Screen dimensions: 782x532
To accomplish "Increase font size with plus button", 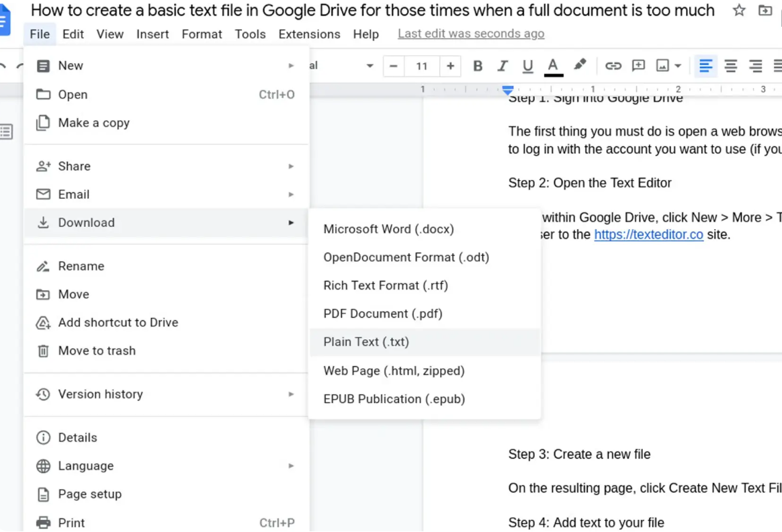I will (450, 66).
